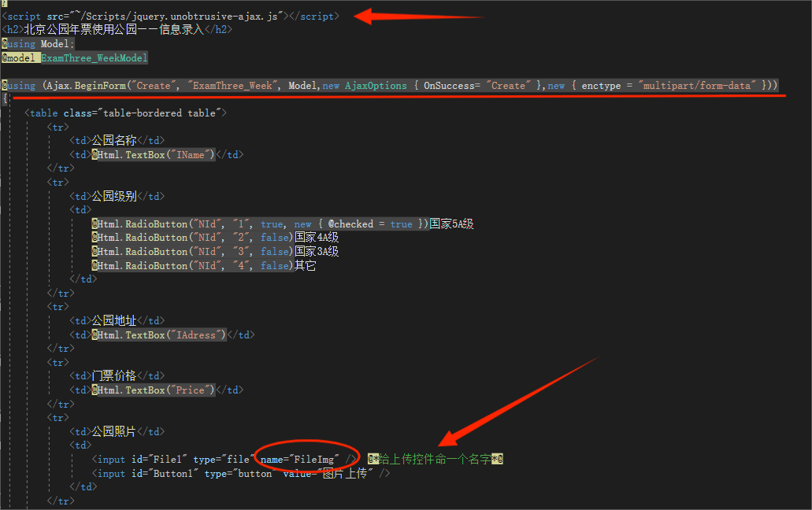Click the 其它 label text

[x=305, y=265]
